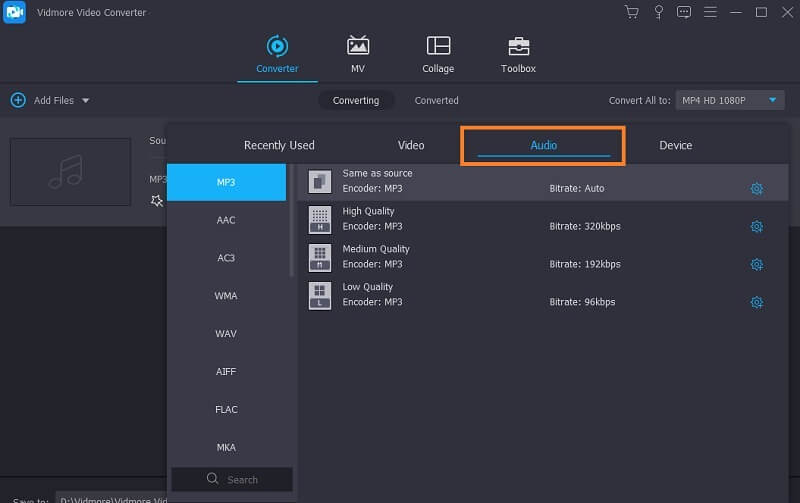The image size is (800, 503).
Task: Expand the Add Files dropdown arrow
Action: pos(85,100)
